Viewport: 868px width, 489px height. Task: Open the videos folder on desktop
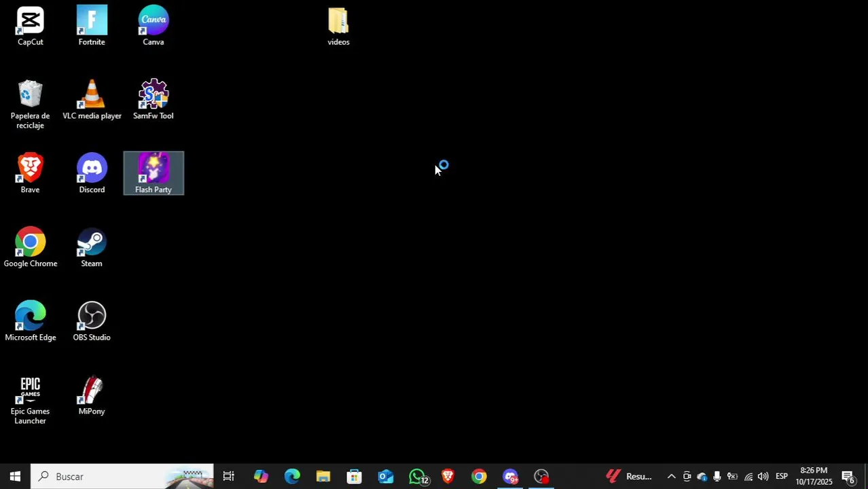(x=338, y=26)
